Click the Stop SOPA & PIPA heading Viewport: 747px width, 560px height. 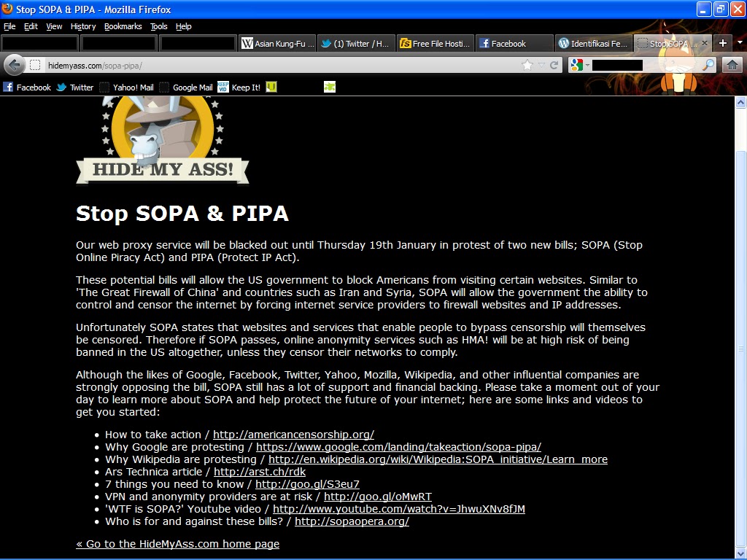pyautogui.click(x=182, y=214)
